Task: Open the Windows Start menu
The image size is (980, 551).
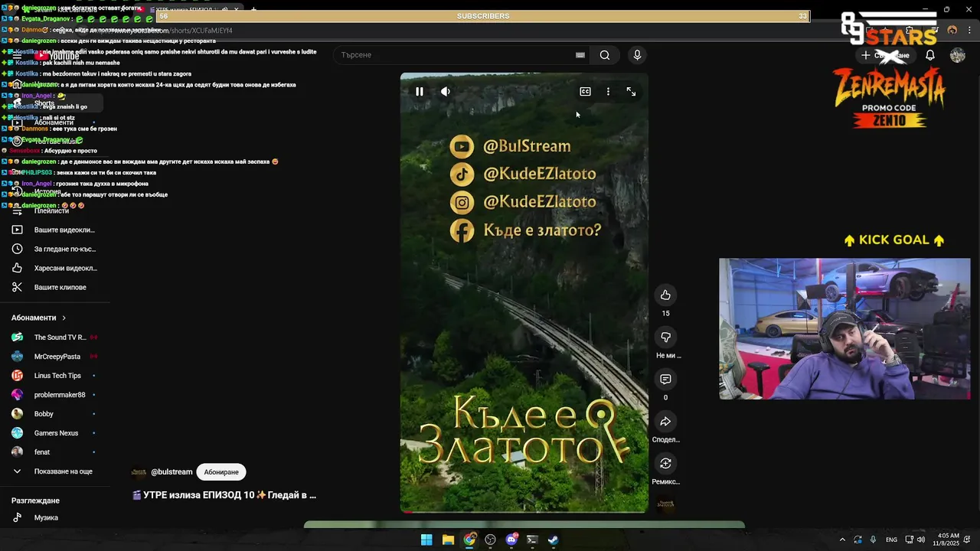Action: pos(426,540)
